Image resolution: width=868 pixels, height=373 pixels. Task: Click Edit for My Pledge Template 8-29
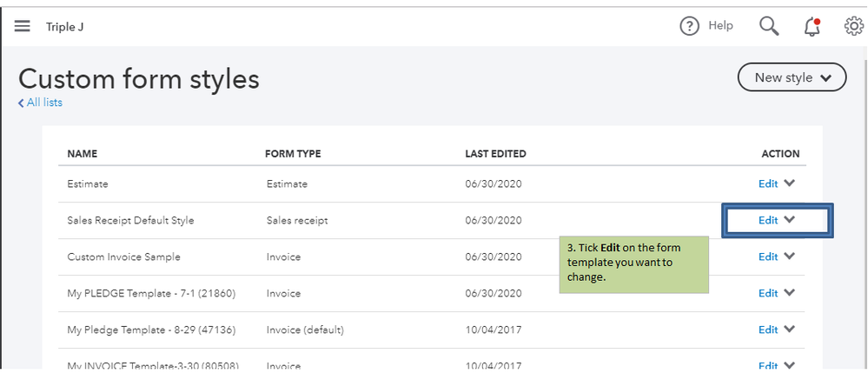coord(768,330)
